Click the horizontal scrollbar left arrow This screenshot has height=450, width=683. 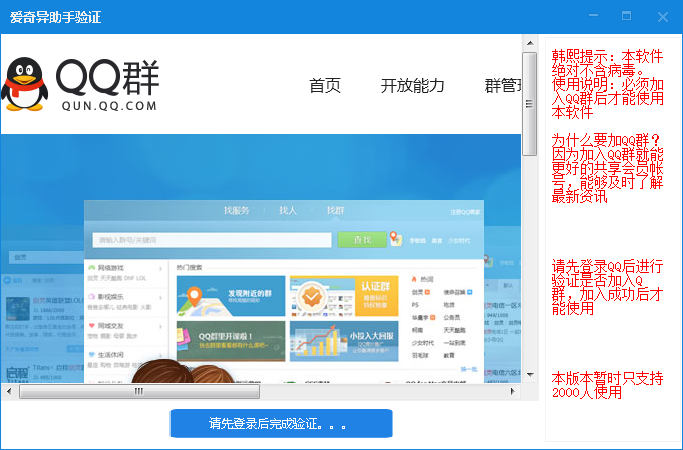9,391
